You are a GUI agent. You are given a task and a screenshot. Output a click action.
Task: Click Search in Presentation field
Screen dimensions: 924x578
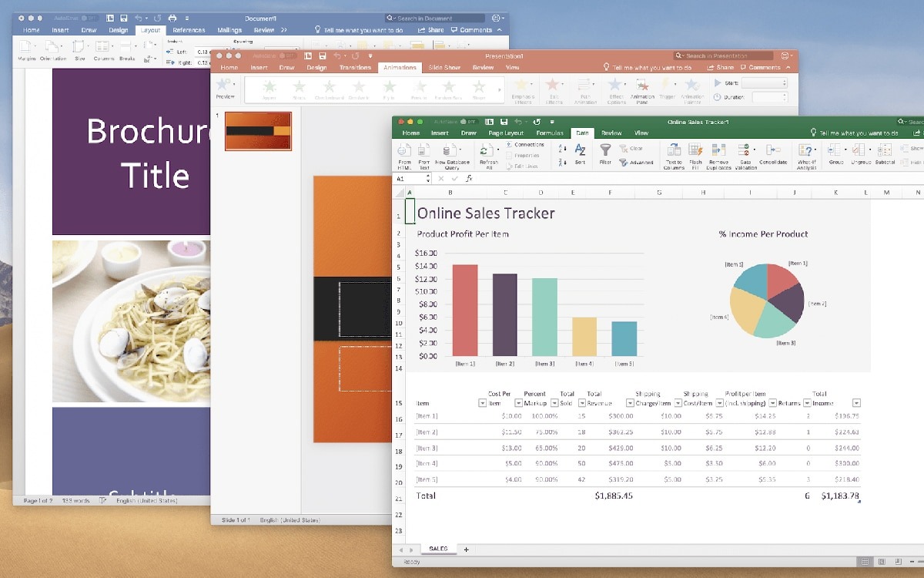pos(724,55)
